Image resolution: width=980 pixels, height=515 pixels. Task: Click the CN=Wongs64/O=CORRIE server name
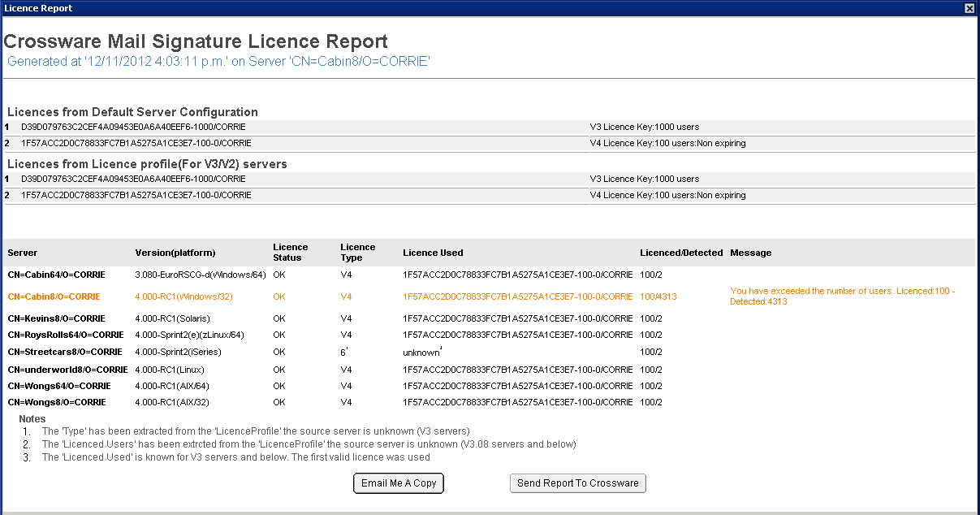58,387
